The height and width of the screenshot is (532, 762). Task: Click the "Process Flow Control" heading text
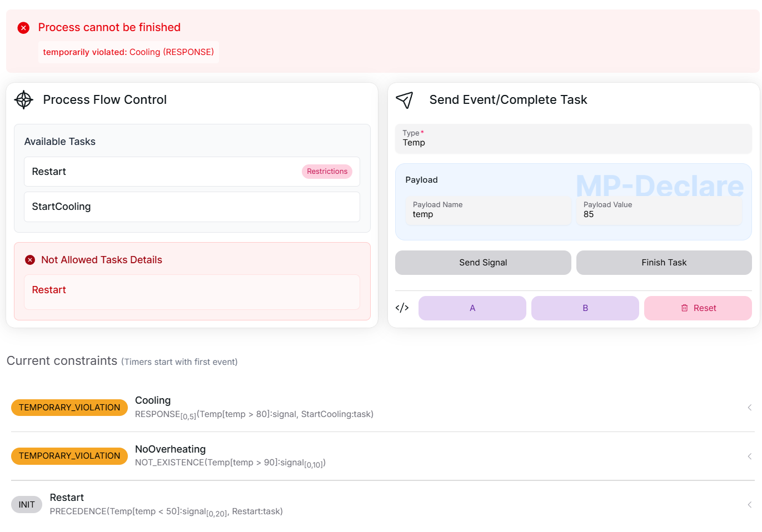pyautogui.click(x=105, y=100)
